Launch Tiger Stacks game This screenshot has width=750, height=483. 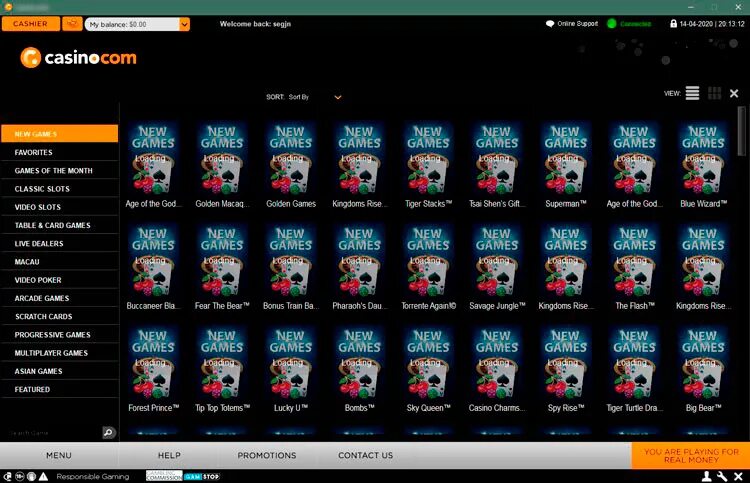tap(428, 159)
